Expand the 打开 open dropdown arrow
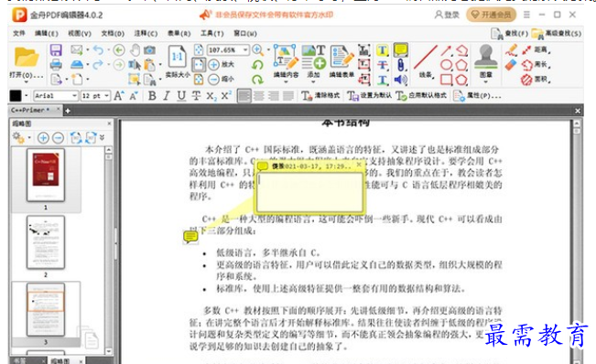Image resolution: width=596 pixels, height=364 pixels. click(x=27, y=81)
